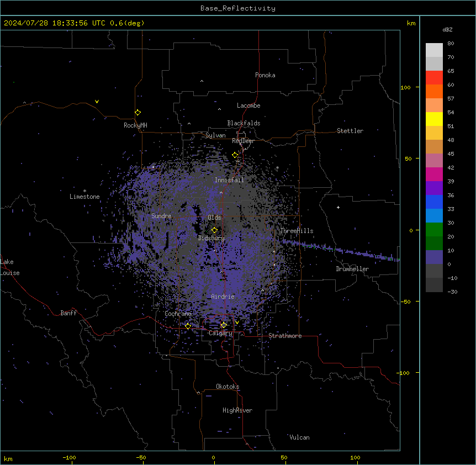Click the Vulcan label
Image resolution: width=476 pixels, height=465 pixels.
pyautogui.click(x=299, y=437)
